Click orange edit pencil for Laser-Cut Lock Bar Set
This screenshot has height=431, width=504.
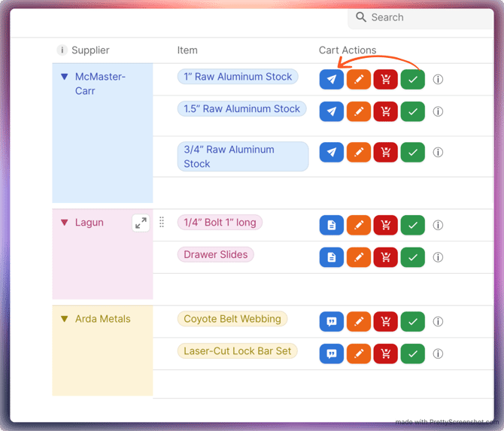(359, 354)
